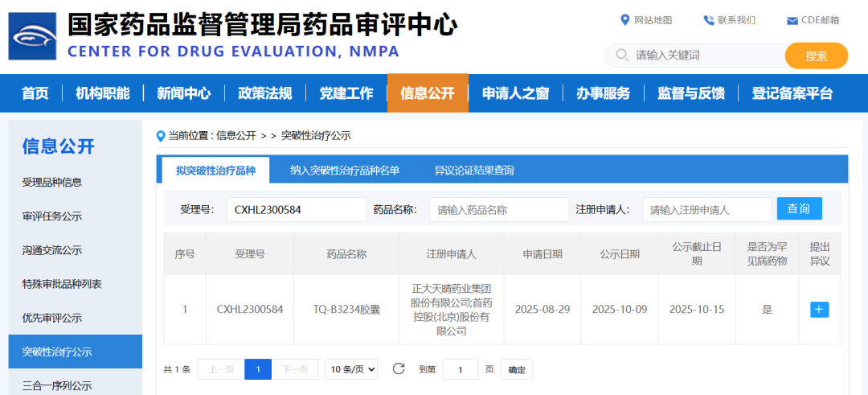Select page 1 in pagination

tap(258, 369)
